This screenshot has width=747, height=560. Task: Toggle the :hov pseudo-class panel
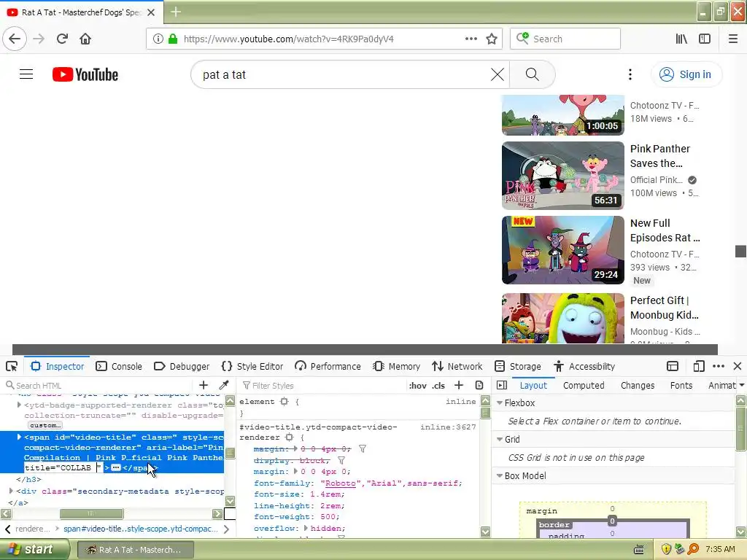(x=417, y=386)
